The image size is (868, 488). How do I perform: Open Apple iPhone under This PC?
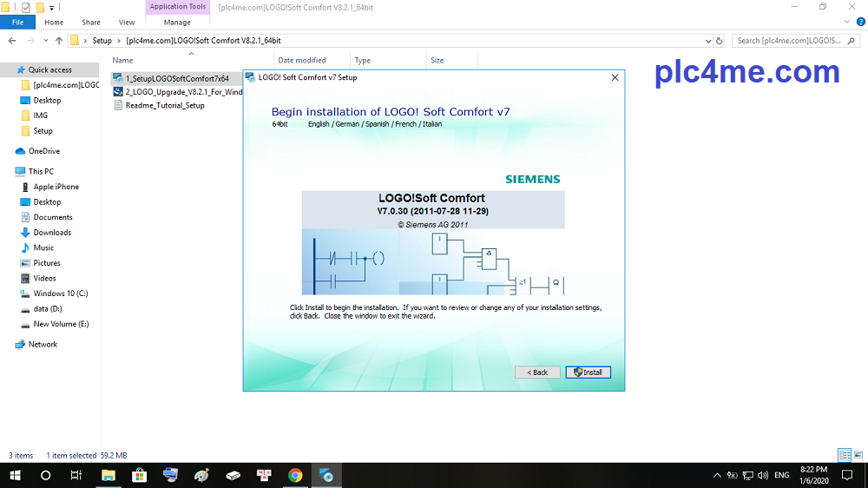pyautogui.click(x=56, y=187)
